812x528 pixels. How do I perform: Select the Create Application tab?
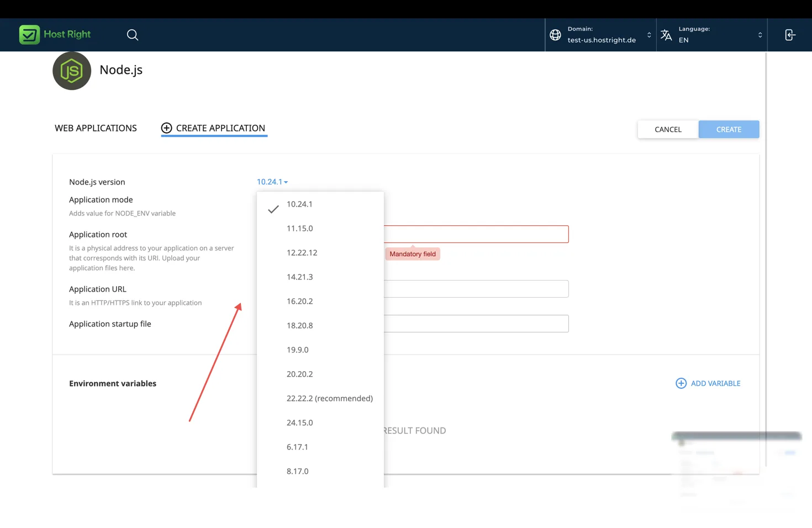pyautogui.click(x=214, y=128)
